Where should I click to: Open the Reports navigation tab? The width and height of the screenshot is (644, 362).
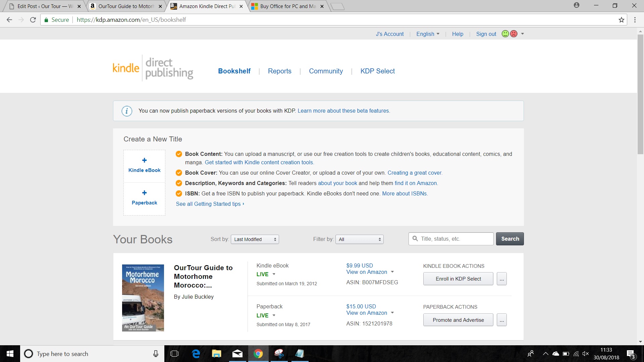tap(279, 71)
